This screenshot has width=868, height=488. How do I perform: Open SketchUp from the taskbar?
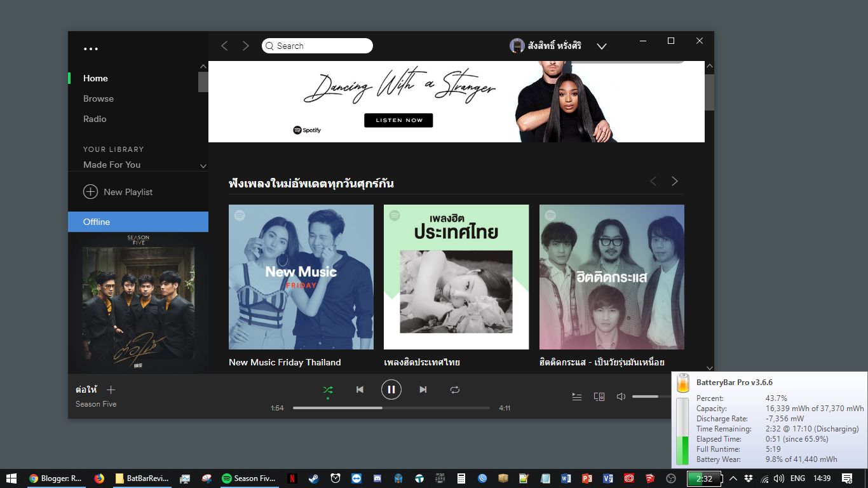coord(650,478)
